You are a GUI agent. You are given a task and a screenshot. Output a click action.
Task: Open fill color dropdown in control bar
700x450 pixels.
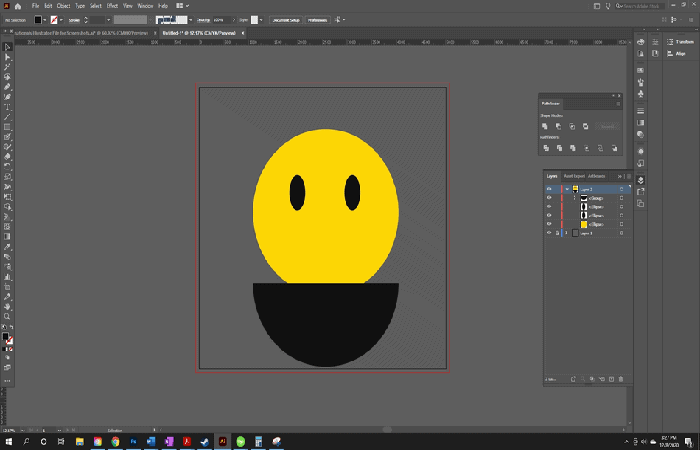pyautogui.click(x=45, y=20)
